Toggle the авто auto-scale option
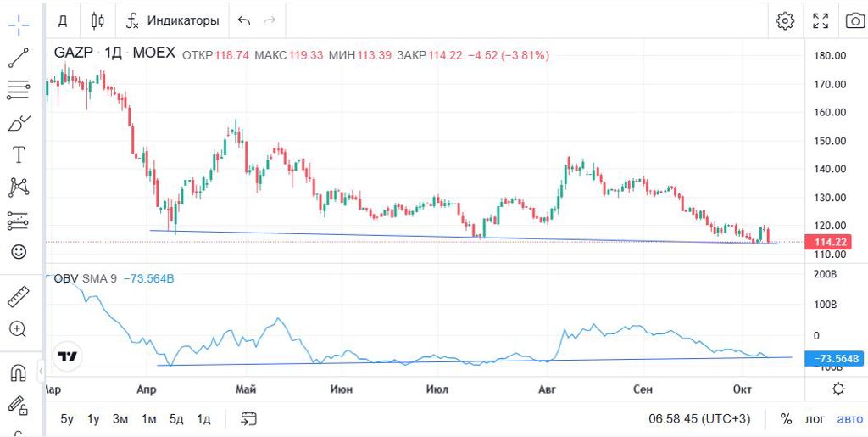Viewport: 868px width, 437px height. coord(849,419)
